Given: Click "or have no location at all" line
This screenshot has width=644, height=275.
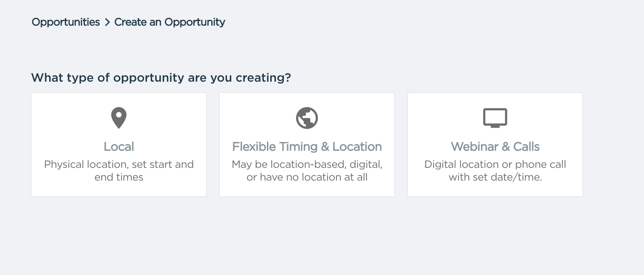Looking at the screenshot, I should 307,177.
